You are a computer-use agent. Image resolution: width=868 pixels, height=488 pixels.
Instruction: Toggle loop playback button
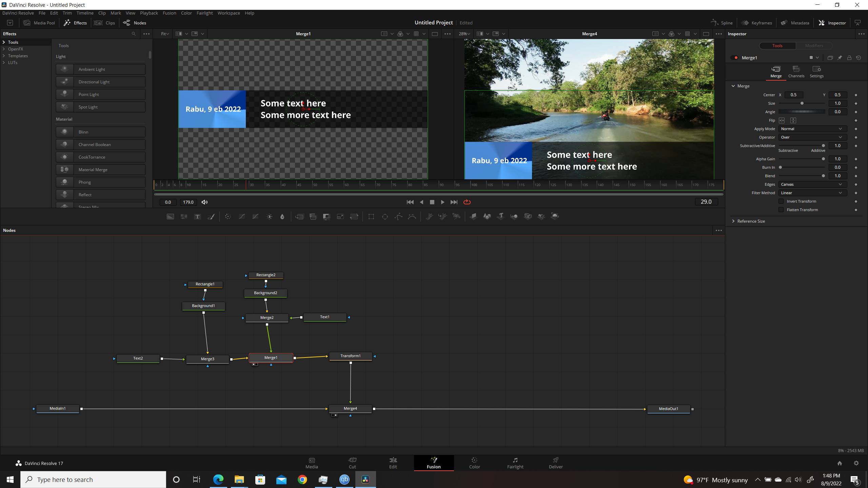coord(467,202)
